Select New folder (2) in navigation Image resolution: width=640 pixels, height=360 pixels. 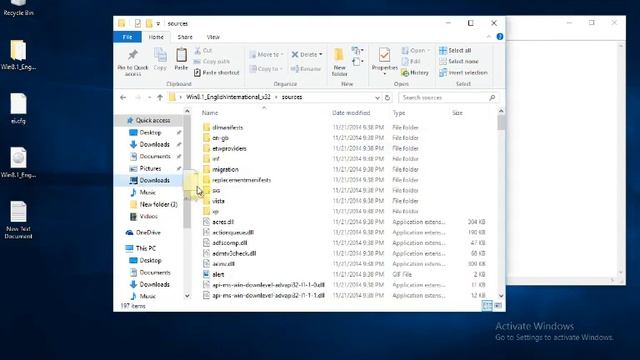(x=158, y=204)
